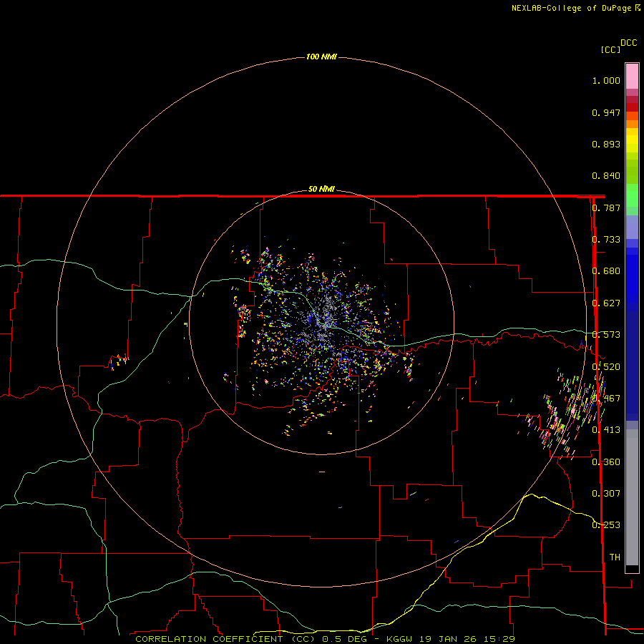Click the 0.947 scale value
The image size is (644, 644).
pyautogui.click(x=606, y=112)
